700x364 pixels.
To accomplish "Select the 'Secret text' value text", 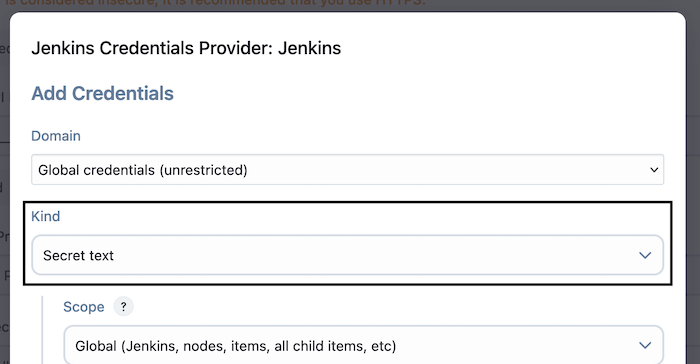I will 78,255.
